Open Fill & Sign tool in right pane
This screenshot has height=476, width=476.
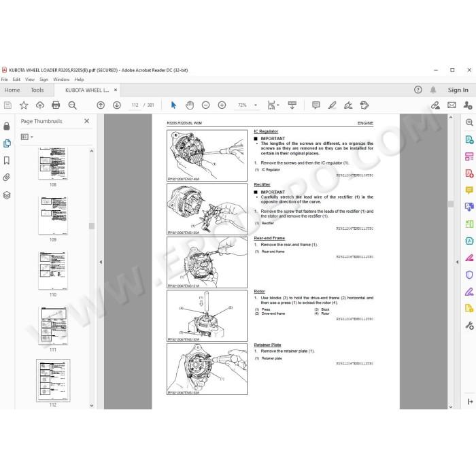pos(469,292)
